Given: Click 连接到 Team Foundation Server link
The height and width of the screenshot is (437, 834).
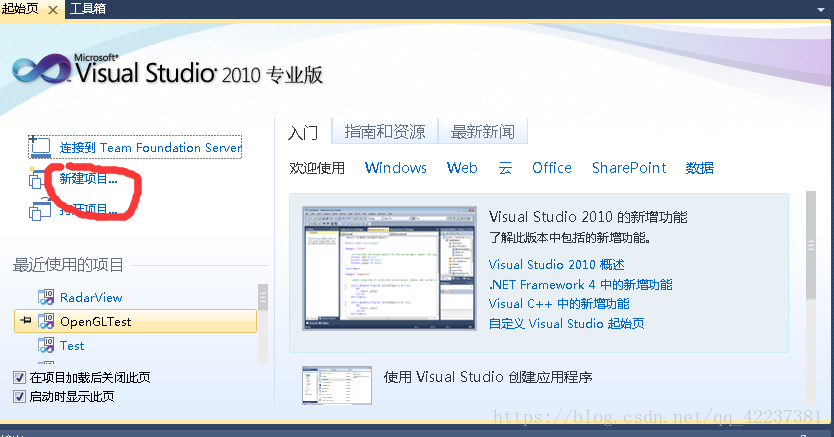Looking at the screenshot, I should point(151,147).
